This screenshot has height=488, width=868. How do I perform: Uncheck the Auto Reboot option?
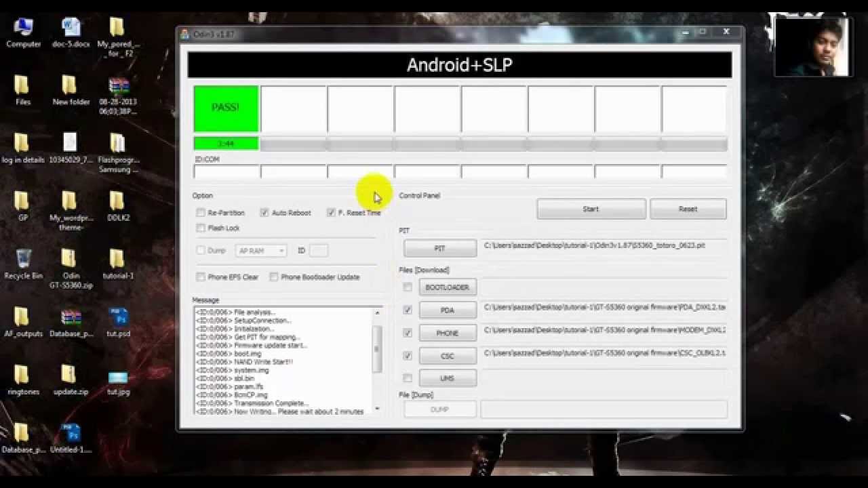pyautogui.click(x=264, y=213)
